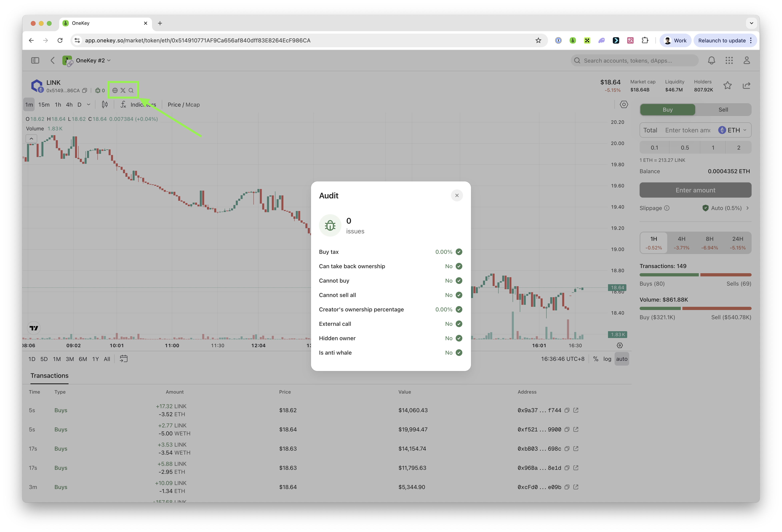
Task: Switch to the Sell tab
Action: click(723, 110)
